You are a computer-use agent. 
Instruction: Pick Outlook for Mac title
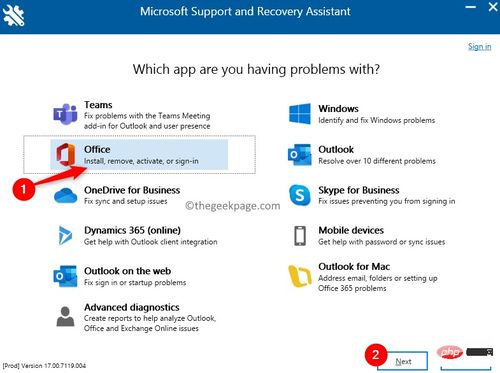point(354,267)
